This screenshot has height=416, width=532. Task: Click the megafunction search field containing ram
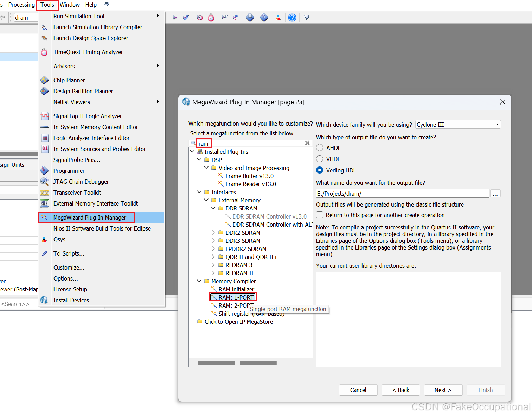tap(250, 143)
